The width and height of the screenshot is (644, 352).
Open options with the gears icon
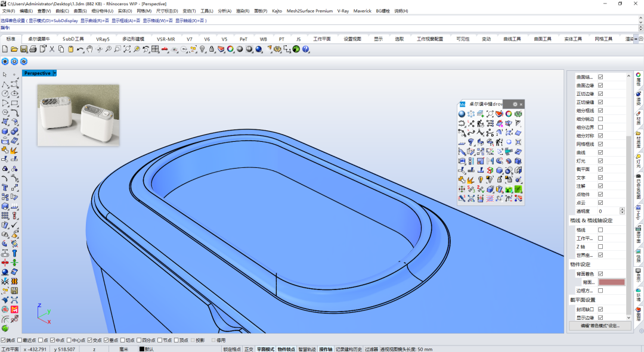tap(278, 49)
